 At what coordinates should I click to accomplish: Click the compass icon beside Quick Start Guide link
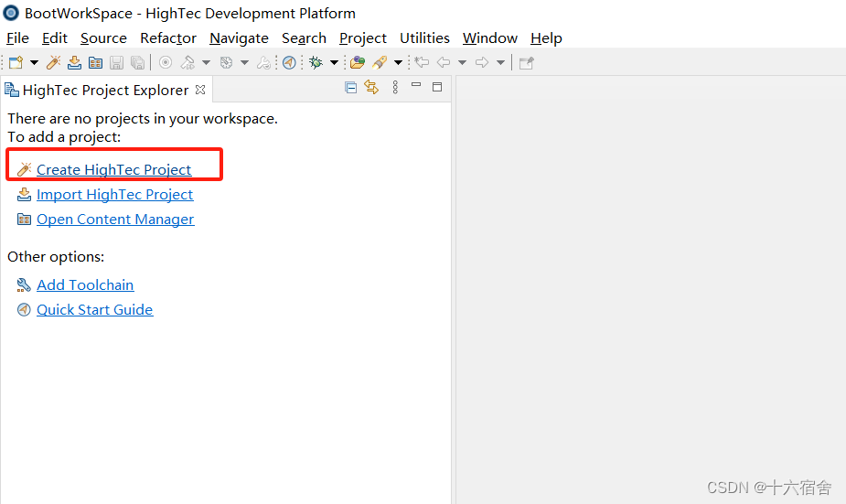[25, 310]
